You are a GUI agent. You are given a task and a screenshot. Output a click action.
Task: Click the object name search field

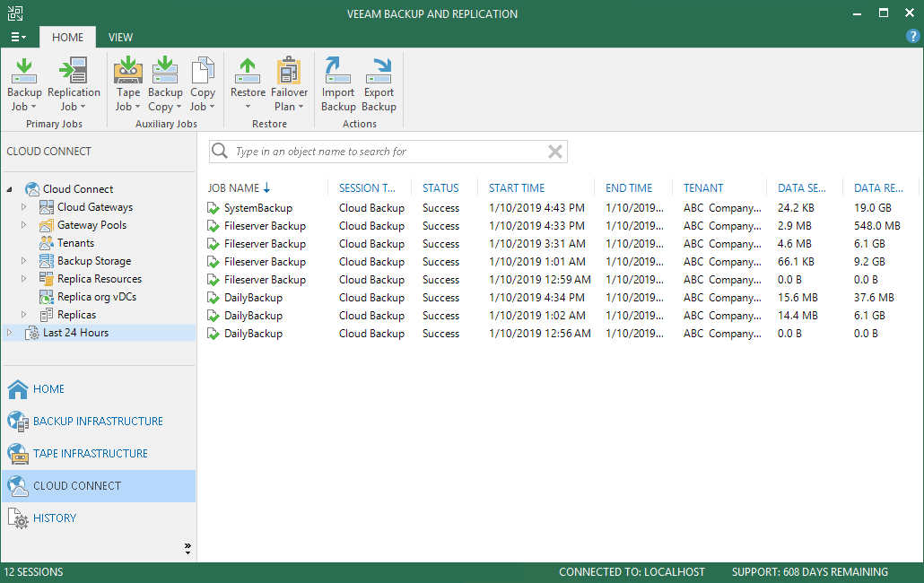(386, 152)
